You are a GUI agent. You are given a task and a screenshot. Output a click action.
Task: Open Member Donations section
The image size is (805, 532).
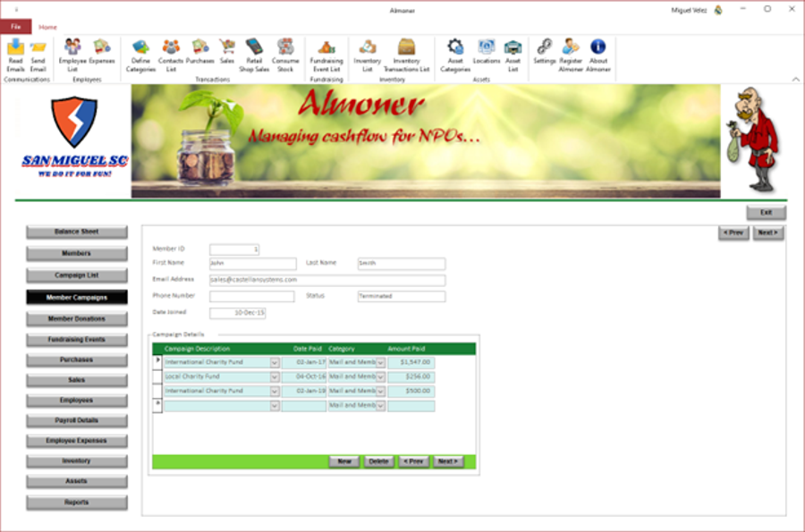tap(77, 319)
